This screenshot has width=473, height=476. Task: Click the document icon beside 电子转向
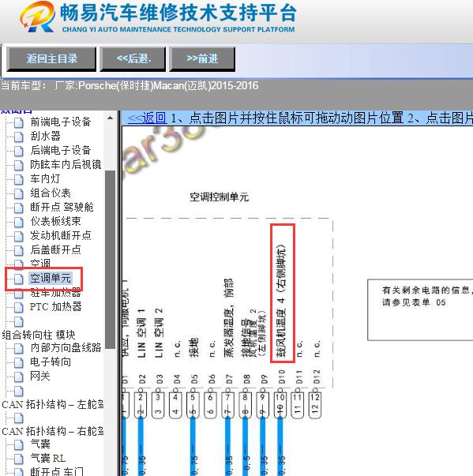tap(18, 363)
